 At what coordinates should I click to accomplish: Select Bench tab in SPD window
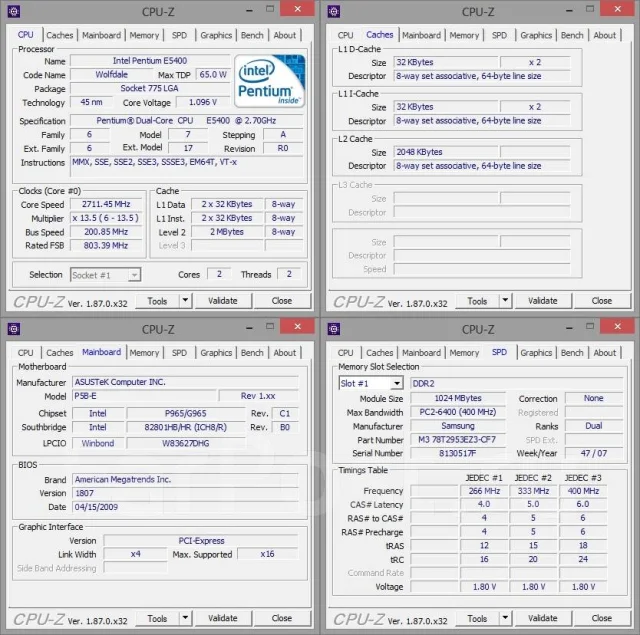point(572,353)
